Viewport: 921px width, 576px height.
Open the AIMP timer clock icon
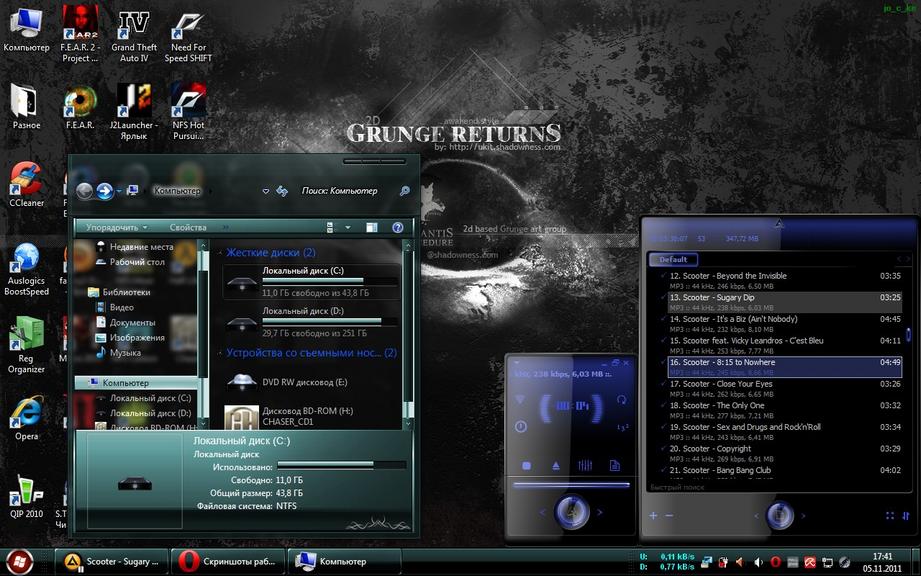point(520,427)
